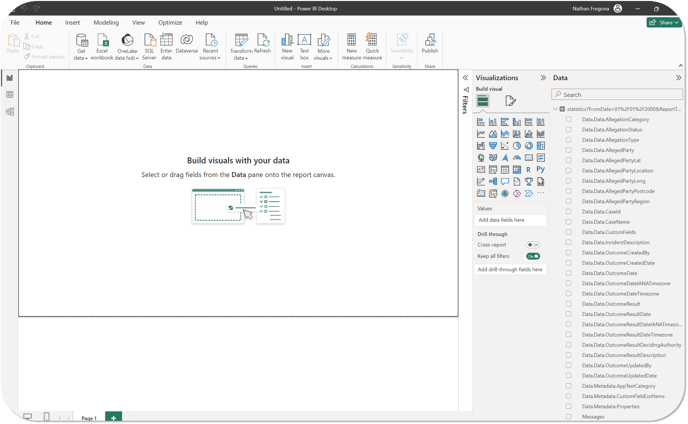Select the Funnel chart visual
Image resolution: width=688 pixels, height=424 pixels.
(x=493, y=146)
